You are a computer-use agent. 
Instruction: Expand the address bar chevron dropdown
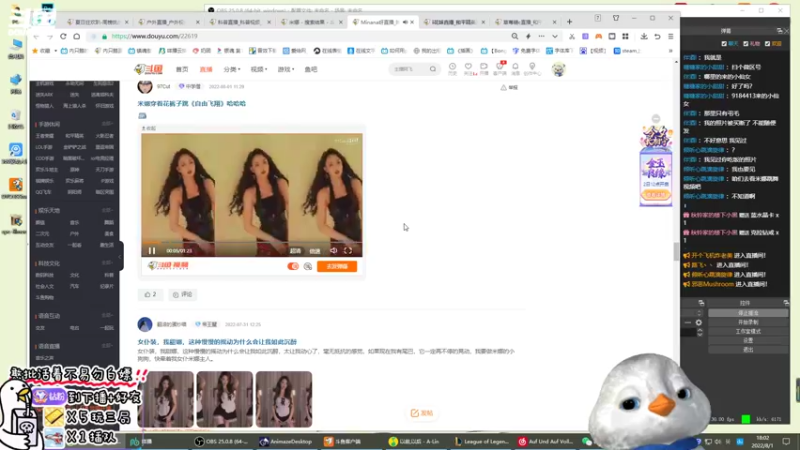tap(555, 36)
